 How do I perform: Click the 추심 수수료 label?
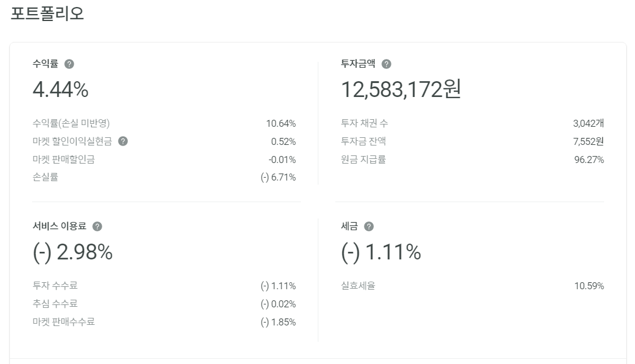click(x=55, y=304)
